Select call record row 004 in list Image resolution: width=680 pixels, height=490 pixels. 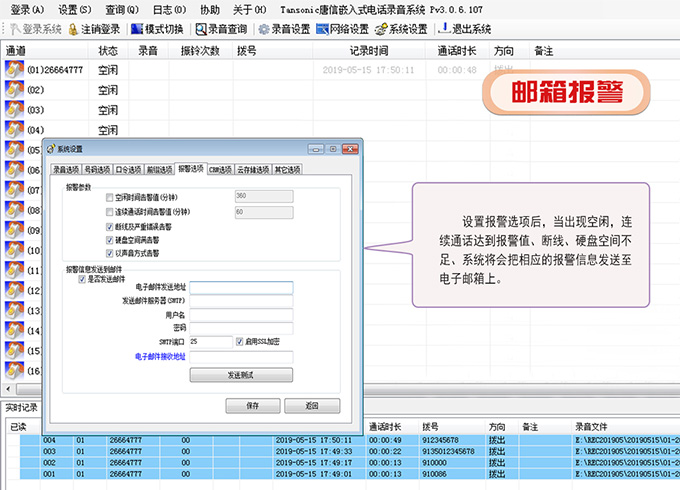click(x=49, y=439)
